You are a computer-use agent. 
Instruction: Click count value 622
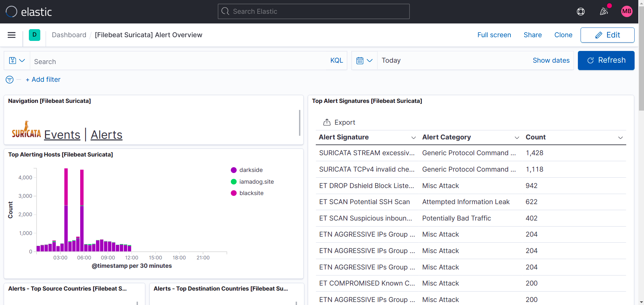tap(532, 202)
